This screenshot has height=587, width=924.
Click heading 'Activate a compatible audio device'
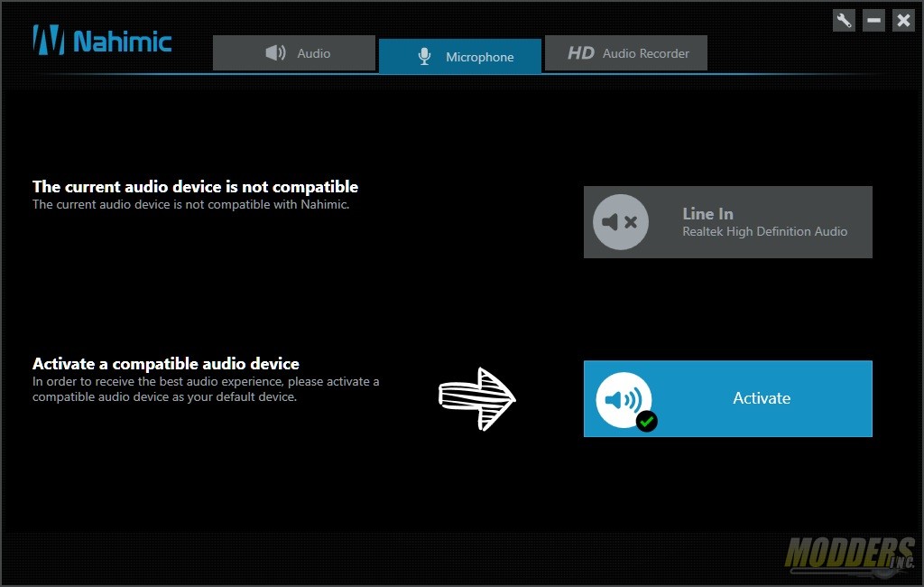(166, 363)
